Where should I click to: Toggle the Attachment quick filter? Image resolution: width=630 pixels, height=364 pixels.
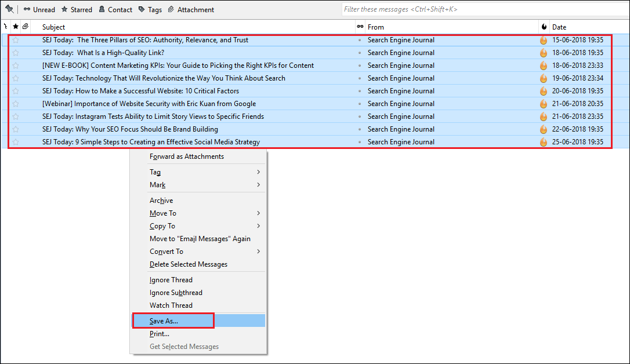click(191, 9)
